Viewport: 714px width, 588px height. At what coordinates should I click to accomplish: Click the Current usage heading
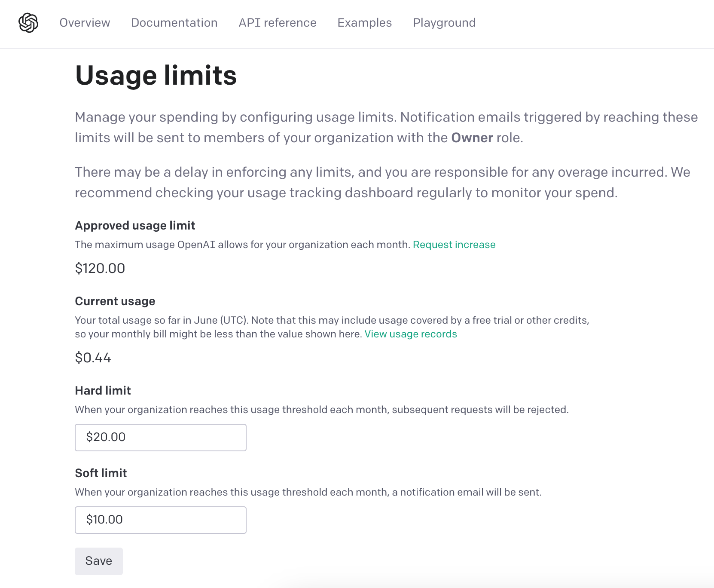pos(115,301)
